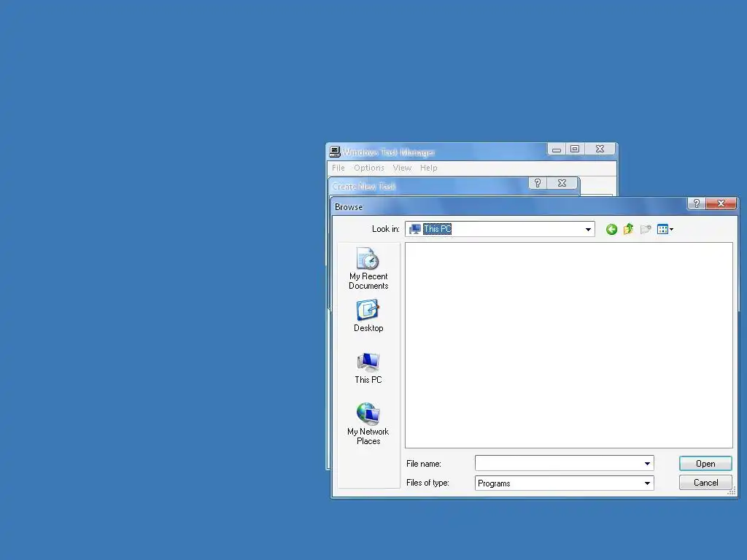
Task: Go to This PC in places bar
Action: pos(368,368)
